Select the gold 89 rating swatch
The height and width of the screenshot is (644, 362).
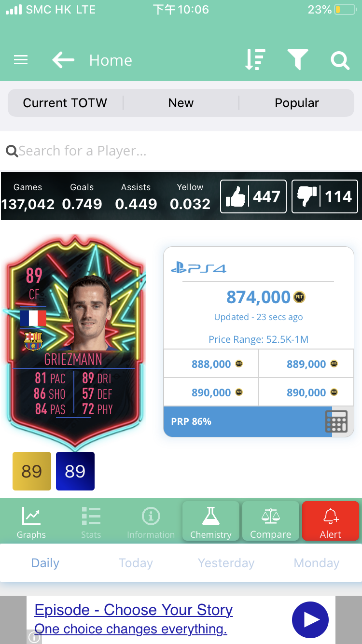pos(32,471)
